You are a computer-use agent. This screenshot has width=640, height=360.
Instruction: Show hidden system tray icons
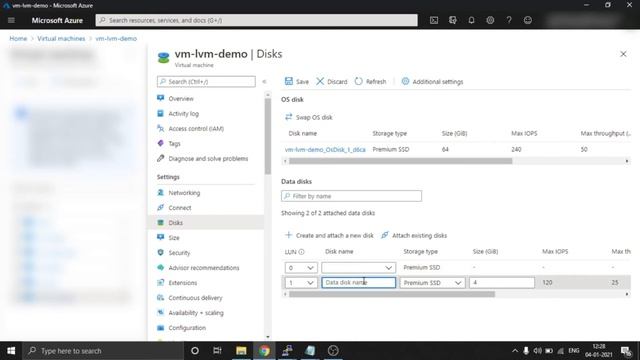click(515, 351)
